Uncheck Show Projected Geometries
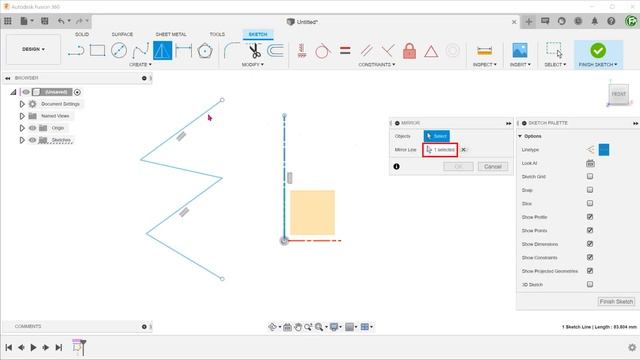 [590, 271]
